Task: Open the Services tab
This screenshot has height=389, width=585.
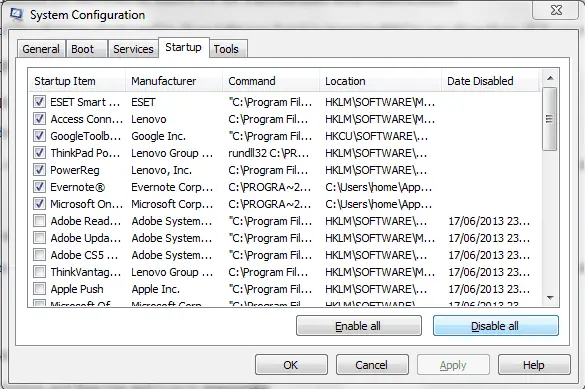Action: click(133, 49)
